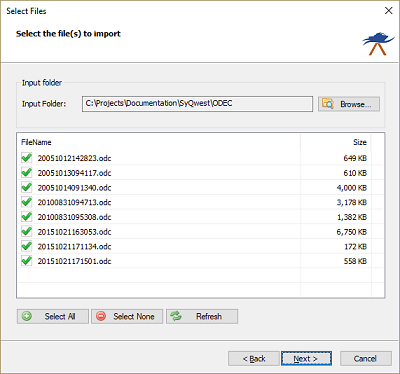The height and width of the screenshot is (374, 400).
Task: Select file name 20051012142823.odc
Action: point(74,158)
